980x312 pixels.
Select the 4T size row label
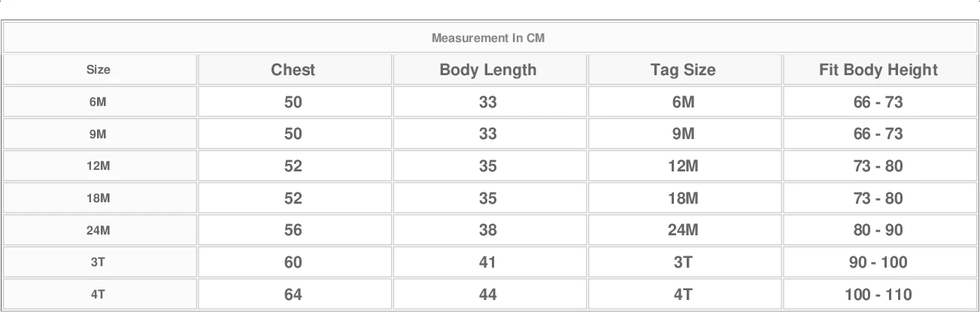click(99, 295)
